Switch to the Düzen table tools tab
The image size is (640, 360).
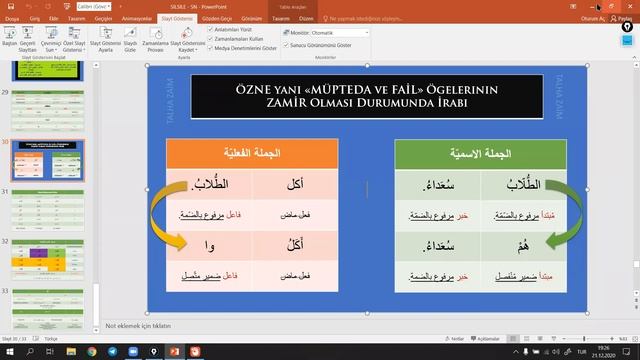(306, 19)
